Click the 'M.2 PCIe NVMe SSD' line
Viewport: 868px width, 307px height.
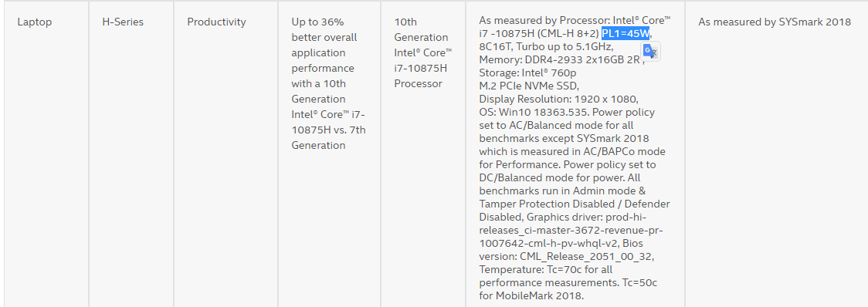point(529,86)
